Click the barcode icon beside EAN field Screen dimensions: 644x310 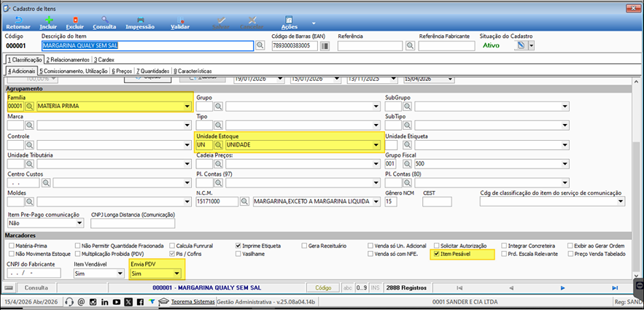click(325, 45)
